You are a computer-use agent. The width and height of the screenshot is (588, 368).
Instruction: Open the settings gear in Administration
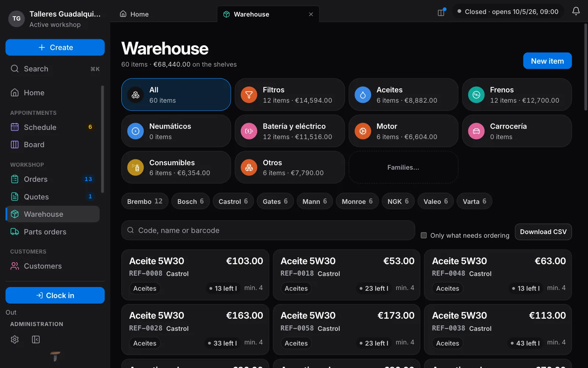tap(15, 339)
